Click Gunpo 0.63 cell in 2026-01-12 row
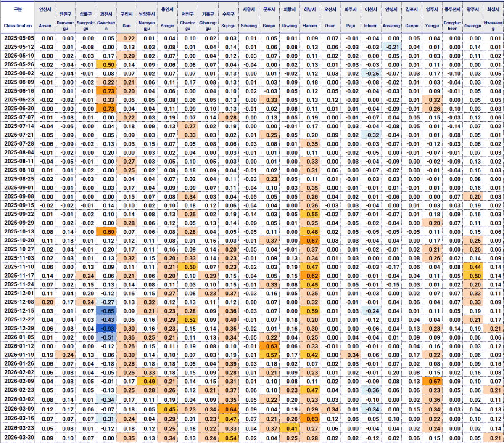504x443 pixels. (x=269, y=346)
